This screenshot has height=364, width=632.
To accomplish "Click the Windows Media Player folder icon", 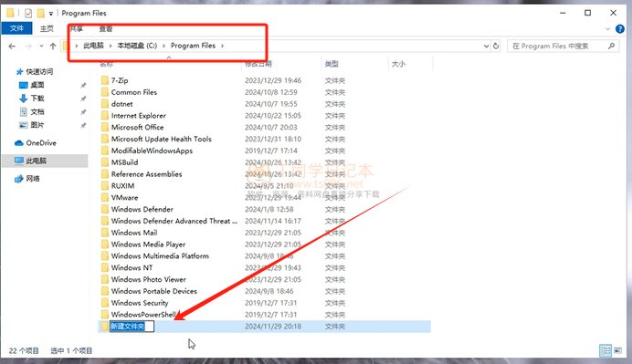I will [105, 244].
